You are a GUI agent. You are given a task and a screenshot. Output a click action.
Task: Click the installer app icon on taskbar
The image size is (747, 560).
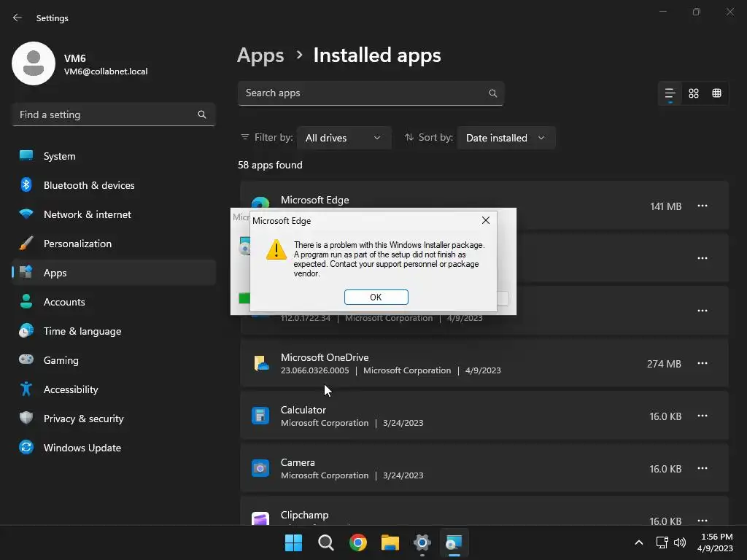point(454,542)
